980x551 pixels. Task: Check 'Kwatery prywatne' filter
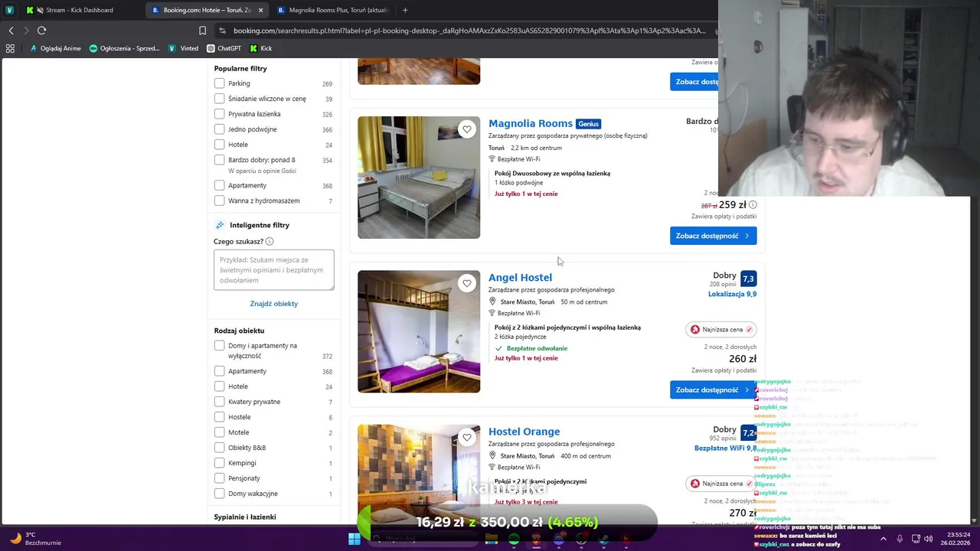click(x=220, y=402)
